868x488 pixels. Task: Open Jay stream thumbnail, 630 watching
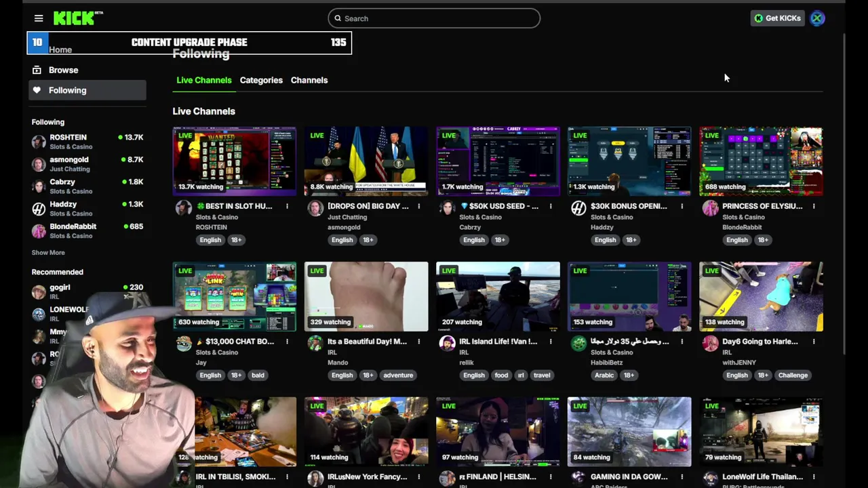point(235,296)
